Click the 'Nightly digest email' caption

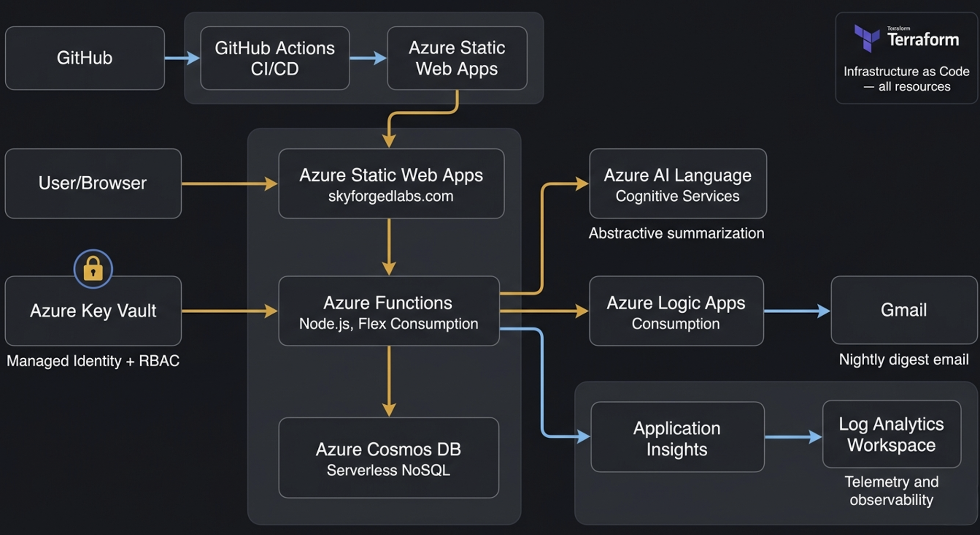click(x=903, y=360)
